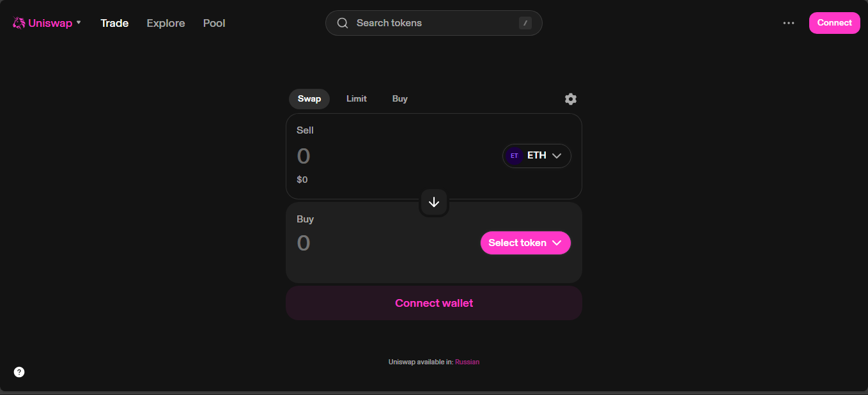This screenshot has width=868, height=395.
Task: Switch language via the Russian link
Action: (467, 362)
